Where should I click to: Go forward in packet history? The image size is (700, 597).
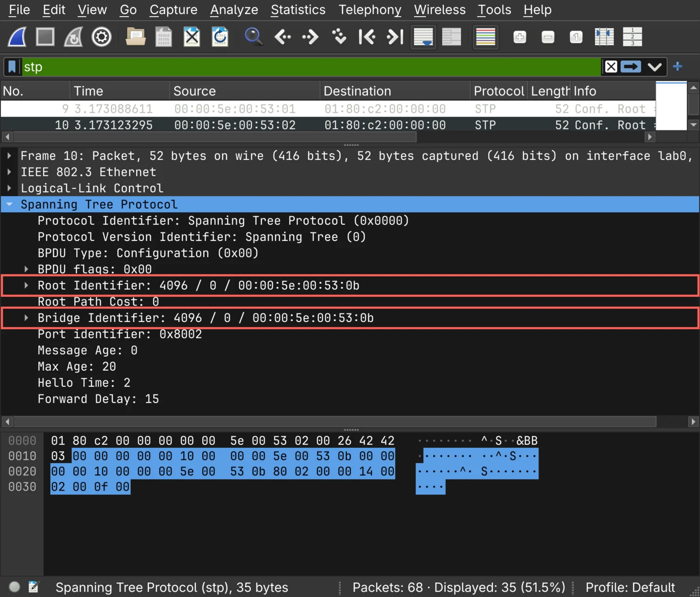click(x=311, y=37)
